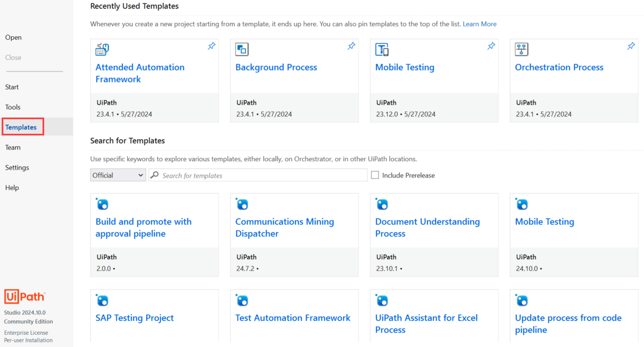Go to the Settings menu item
The image size is (644, 347).
pos(17,167)
